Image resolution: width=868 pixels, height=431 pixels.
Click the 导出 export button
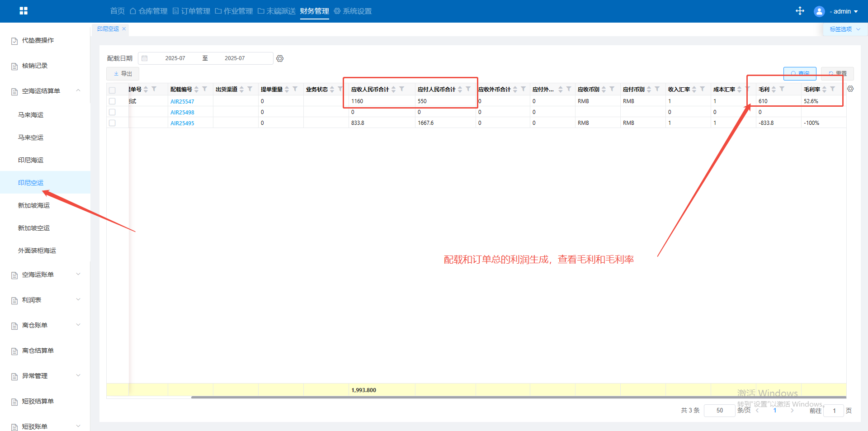point(123,73)
